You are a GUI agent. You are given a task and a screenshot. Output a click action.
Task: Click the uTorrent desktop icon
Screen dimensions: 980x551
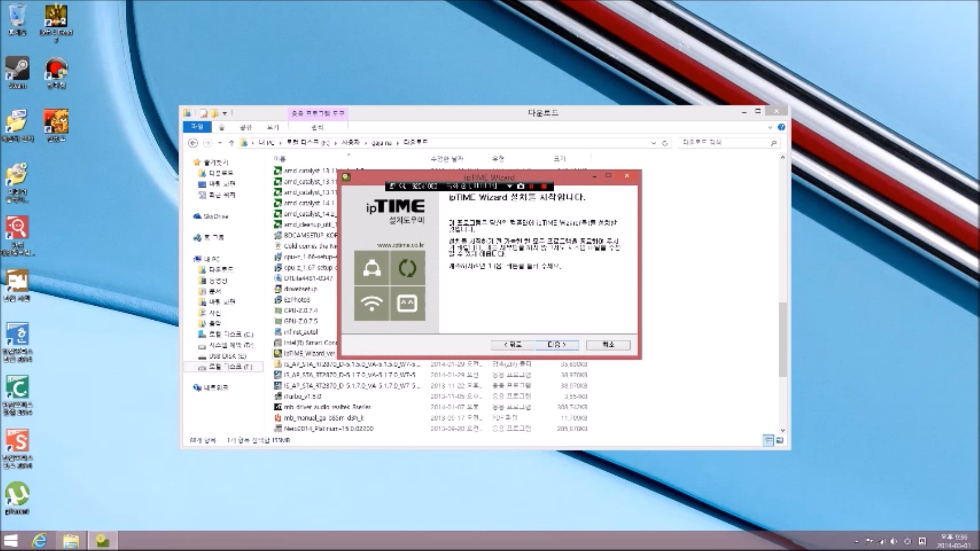(17, 498)
